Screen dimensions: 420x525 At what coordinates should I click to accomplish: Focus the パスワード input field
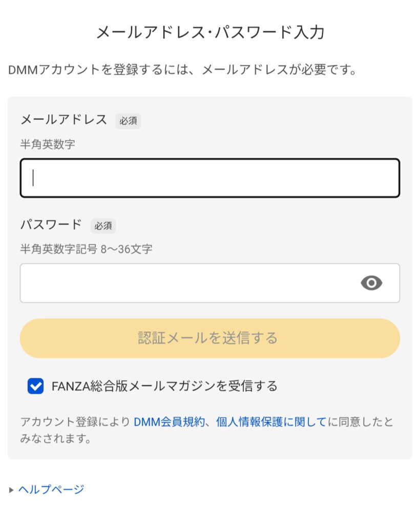pos(210,283)
